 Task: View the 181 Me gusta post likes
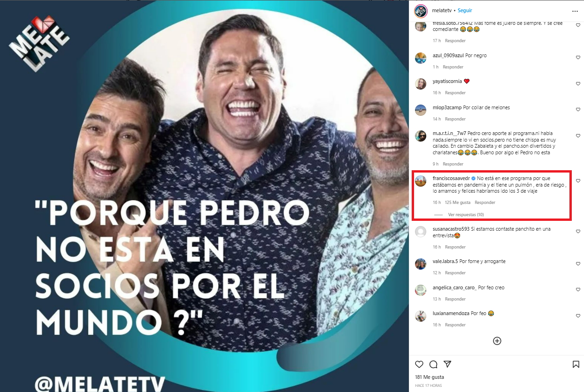[x=430, y=377]
